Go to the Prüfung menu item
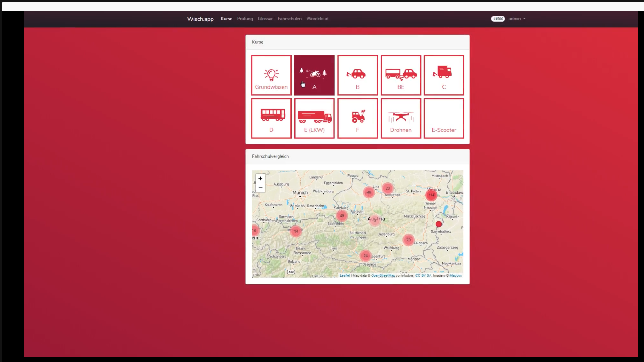Image resolution: width=644 pixels, height=362 pixels. (245, 19)
